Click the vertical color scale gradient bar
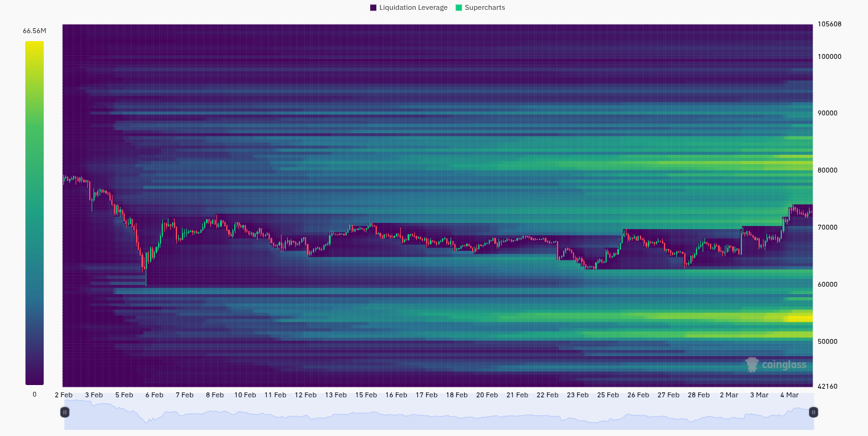This screenshot has height=436, width=868. pos(34,212)
